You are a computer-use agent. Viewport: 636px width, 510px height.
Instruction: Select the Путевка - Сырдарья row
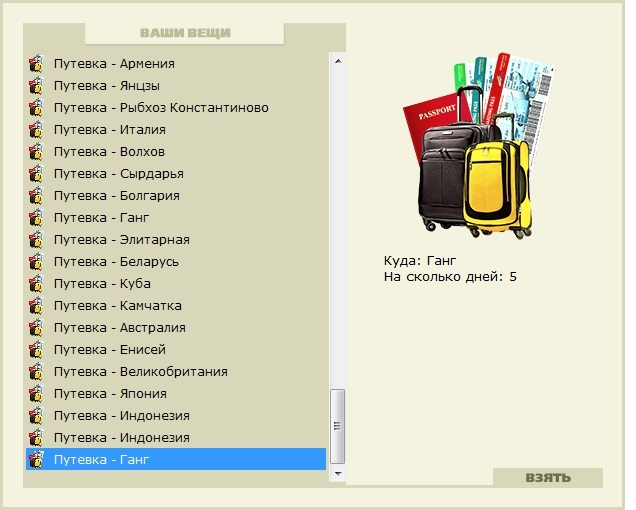(x=176, y=173)
